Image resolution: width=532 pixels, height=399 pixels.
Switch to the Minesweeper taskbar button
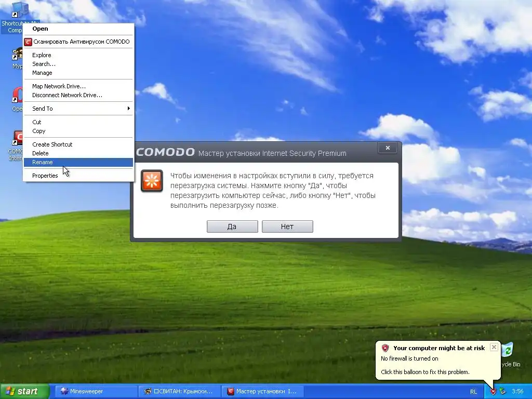pos(96,391)
